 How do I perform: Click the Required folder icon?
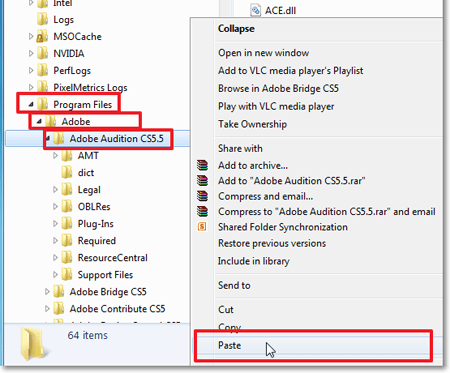point(67,240)
